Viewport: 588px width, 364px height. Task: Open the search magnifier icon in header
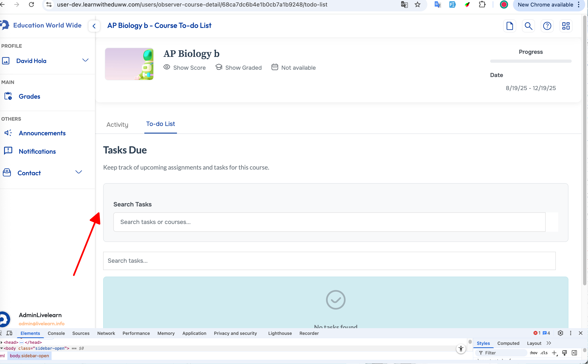[528, 26]
